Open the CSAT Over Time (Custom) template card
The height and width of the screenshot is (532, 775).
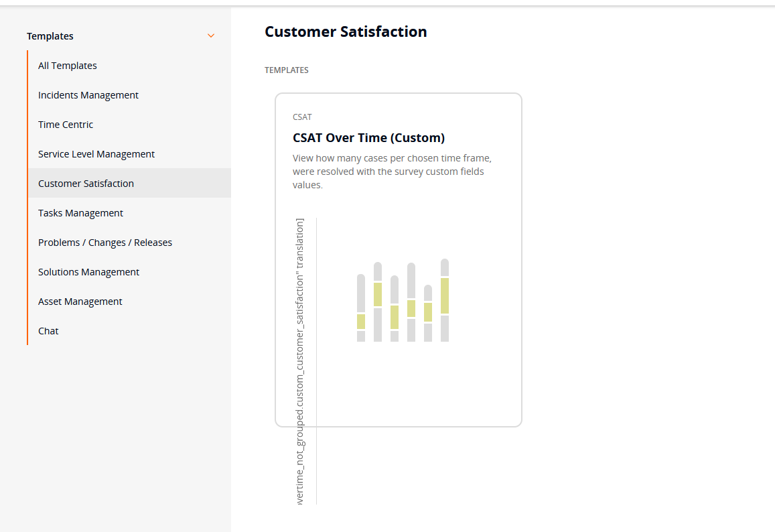pyautogui.click(x=398, y=259)
